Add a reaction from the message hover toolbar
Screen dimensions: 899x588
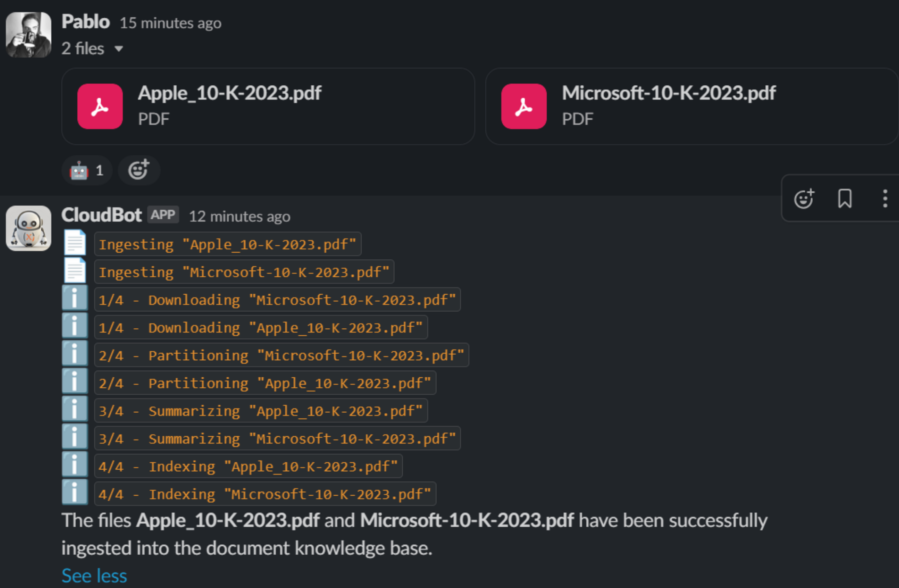(x=804, y=199)
